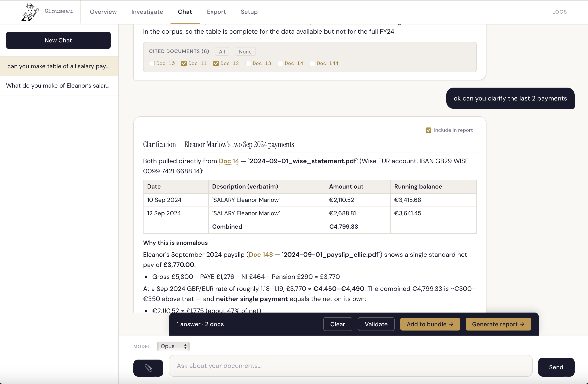Select the Chat tab
Screen dimensions: 588x384
(x=185, y=12)
